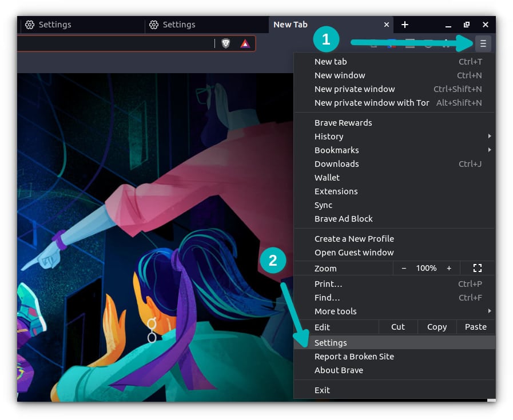
Task: Select Settings from the menu
Action: (x=331, y=342)
